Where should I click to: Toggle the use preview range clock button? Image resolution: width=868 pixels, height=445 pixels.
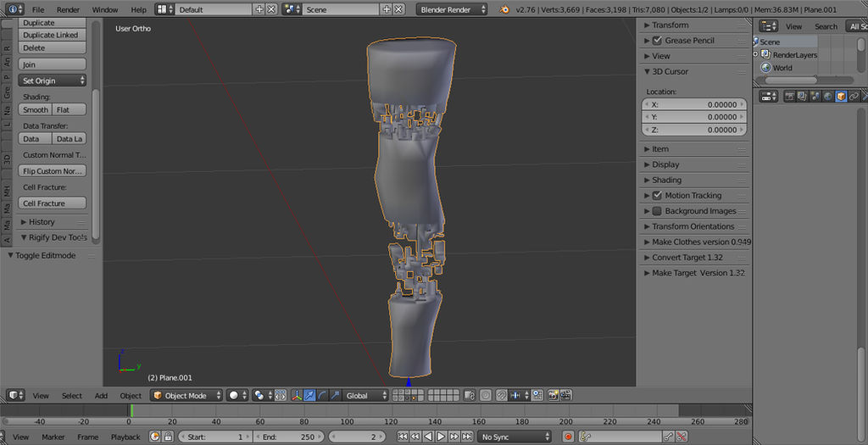155,437
